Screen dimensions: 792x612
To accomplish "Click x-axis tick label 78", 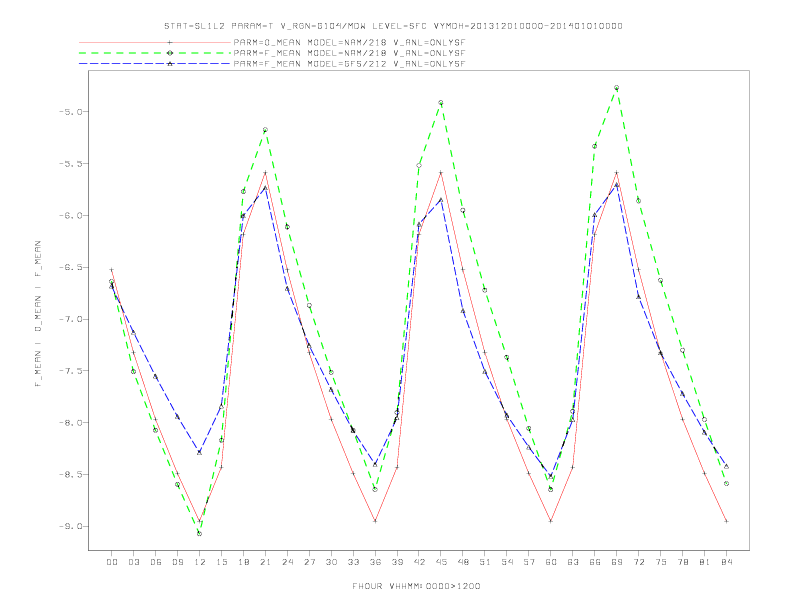I will [x=682, y=562].
